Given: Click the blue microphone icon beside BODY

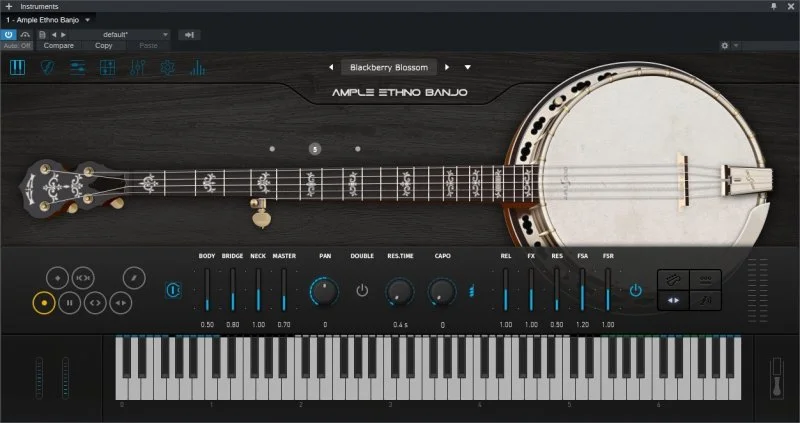Looking at the screenshot, I should pyautogui.click(x=173, y=290).
